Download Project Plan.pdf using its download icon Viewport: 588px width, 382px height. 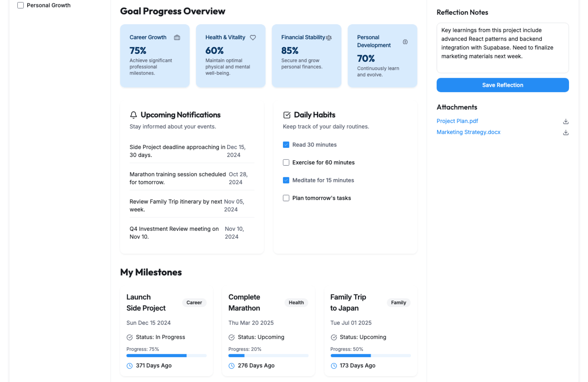[566, 122]
